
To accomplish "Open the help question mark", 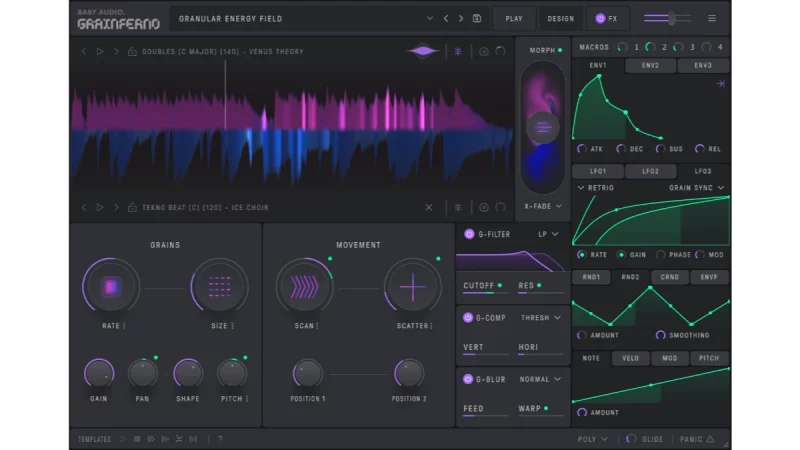I will [220, 439].
